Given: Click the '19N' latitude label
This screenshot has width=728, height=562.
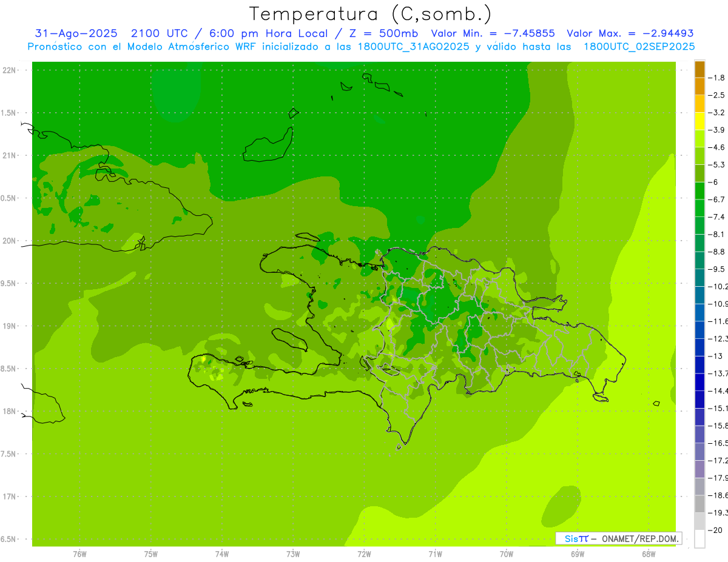Looking at the screenshot, I should pyautogui.click(x=8, y=326).
